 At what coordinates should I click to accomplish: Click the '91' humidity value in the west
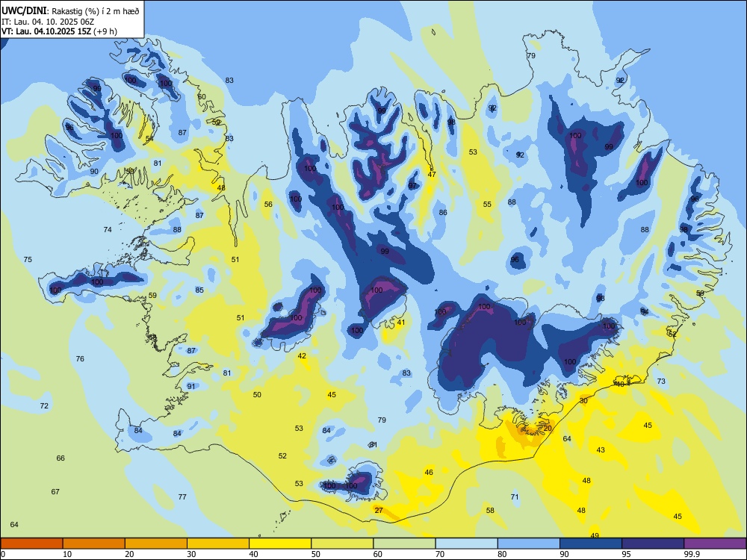coord(191,386)
